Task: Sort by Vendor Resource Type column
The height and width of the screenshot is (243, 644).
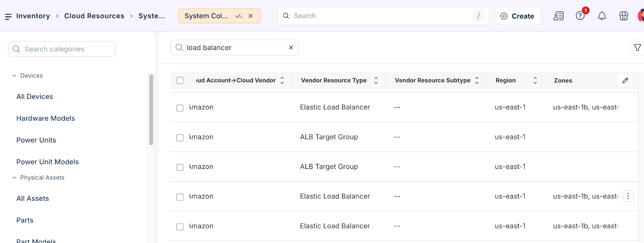Action: point(376,81)
